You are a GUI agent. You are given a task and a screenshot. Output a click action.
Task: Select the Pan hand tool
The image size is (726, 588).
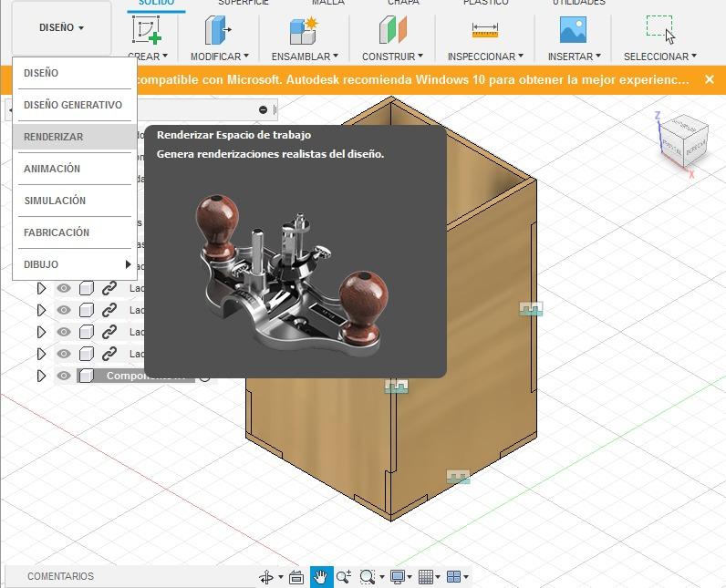(321, 577)
